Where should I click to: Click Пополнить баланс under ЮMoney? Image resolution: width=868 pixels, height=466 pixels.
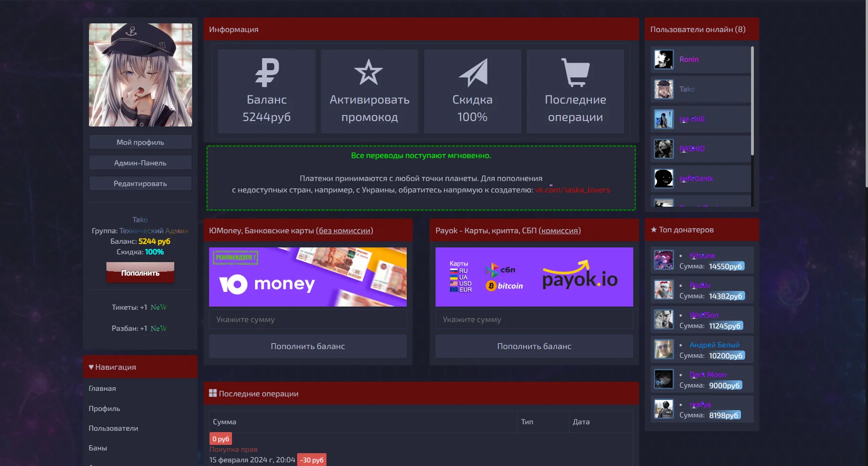(308, 346)
